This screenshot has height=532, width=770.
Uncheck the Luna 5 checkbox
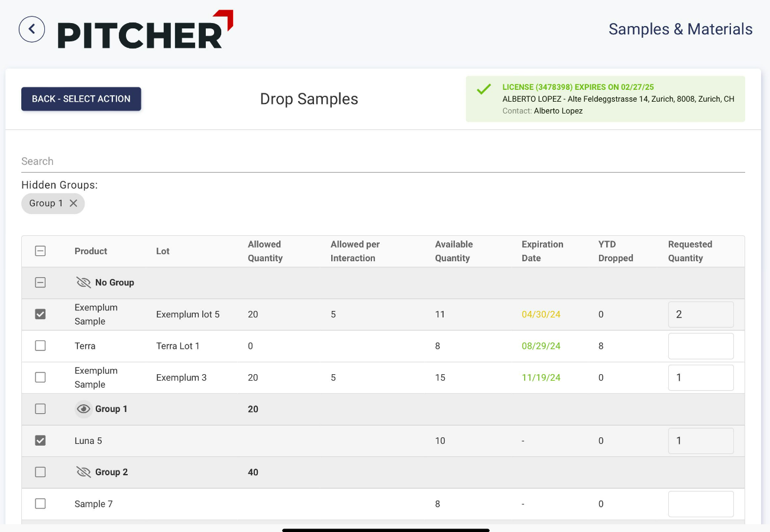40,440
